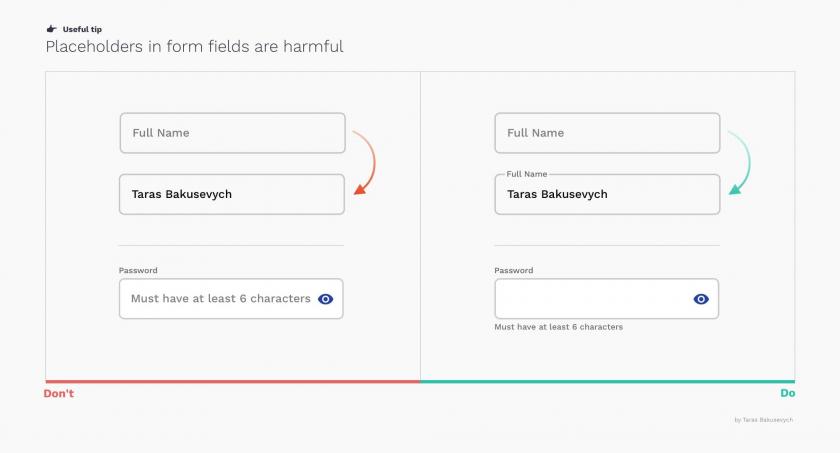840x453 pixels.
Task: Click Taras Bakusevych field with floating label
Action: click(x=608, y=194)
